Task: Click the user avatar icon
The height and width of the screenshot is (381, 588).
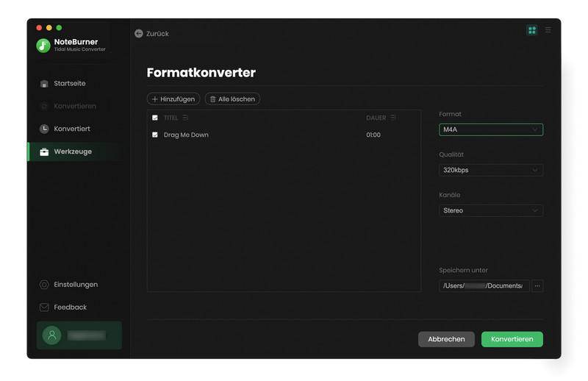Action: coord(51,335)
